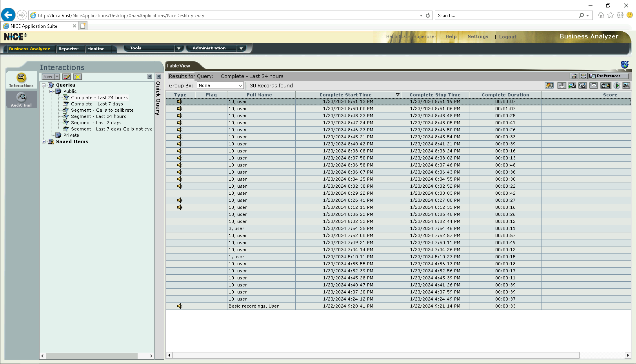Click the hand icon in table toolbar
This screenshot has width=636, height=364.
click(561, 85)
